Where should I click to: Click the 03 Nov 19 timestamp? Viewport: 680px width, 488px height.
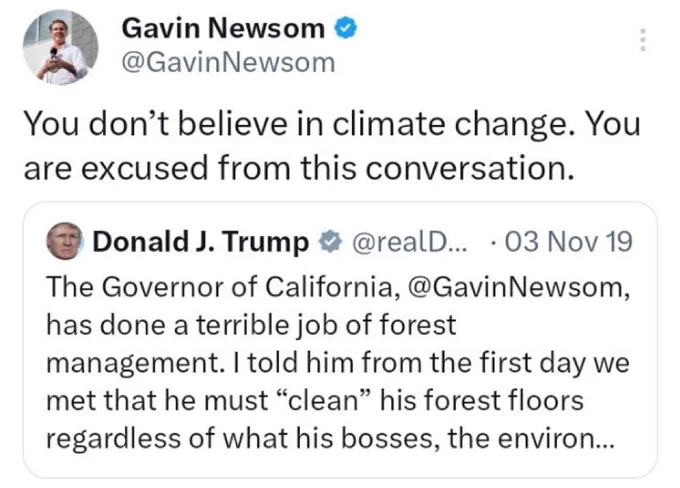568,242
